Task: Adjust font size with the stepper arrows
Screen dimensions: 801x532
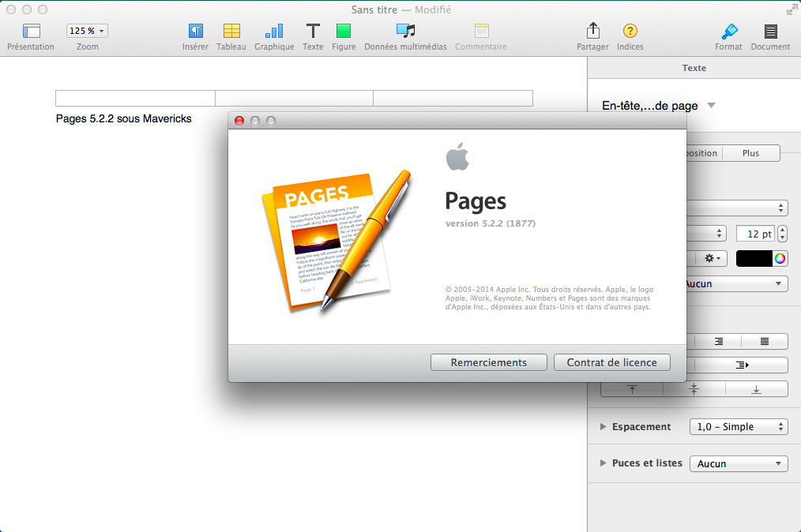Action: click(x=782, y=234)
